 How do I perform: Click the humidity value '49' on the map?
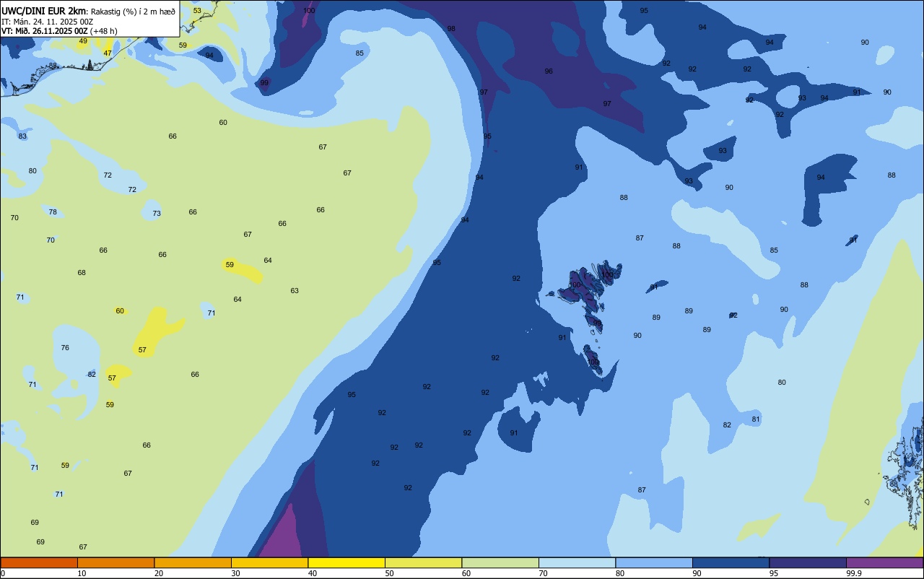(x=83, y=41)
